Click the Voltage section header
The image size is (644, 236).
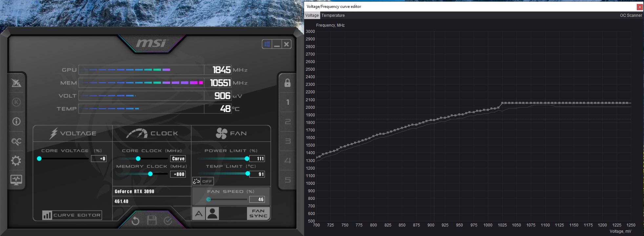pyautogui.click(x=73, y=133)
